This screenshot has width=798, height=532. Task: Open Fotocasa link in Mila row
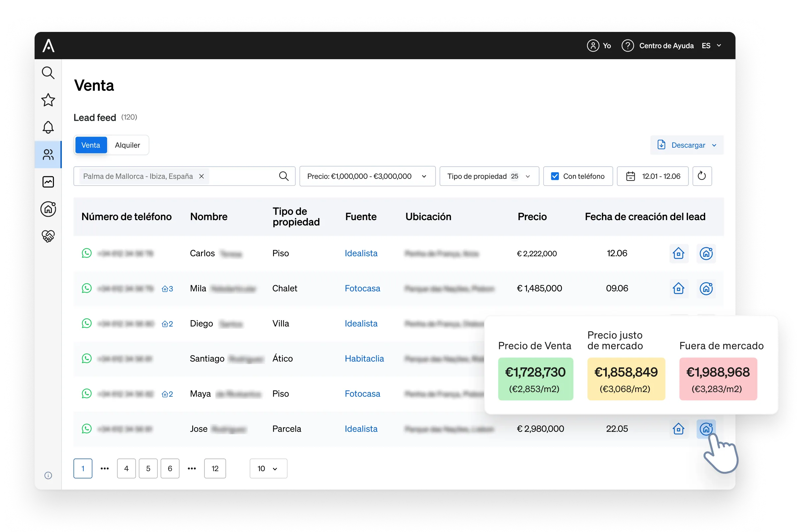362,288
